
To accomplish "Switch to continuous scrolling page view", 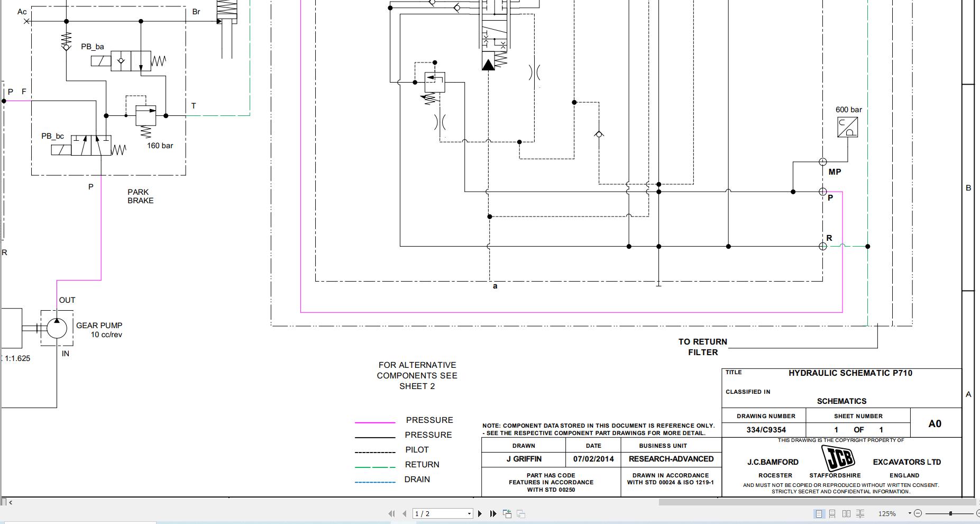I will click(832, 513).
